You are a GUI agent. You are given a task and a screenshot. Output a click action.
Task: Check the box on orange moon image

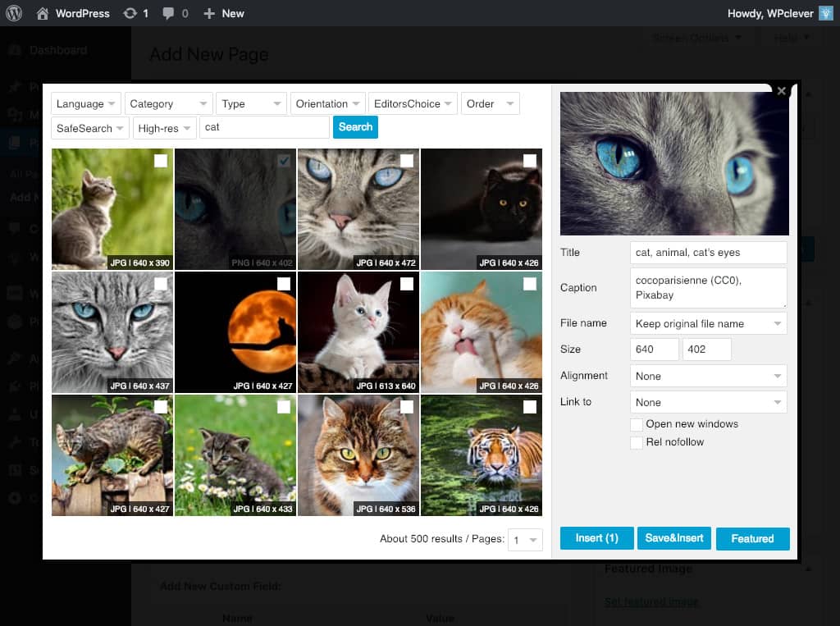click(x=284, y=284)
